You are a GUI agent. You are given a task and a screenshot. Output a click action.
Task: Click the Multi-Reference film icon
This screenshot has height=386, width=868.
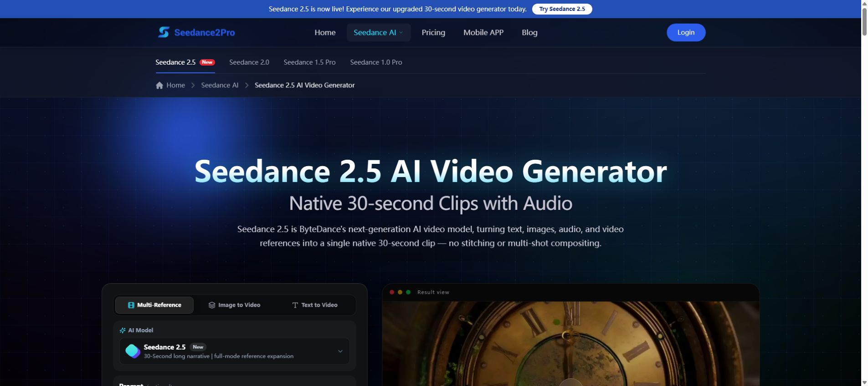click(x=131, y=305)
